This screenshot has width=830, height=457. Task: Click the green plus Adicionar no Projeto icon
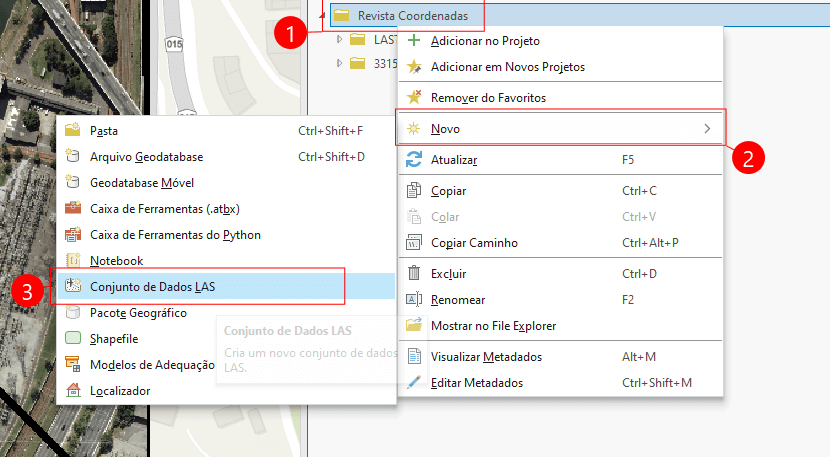[415, 41]
